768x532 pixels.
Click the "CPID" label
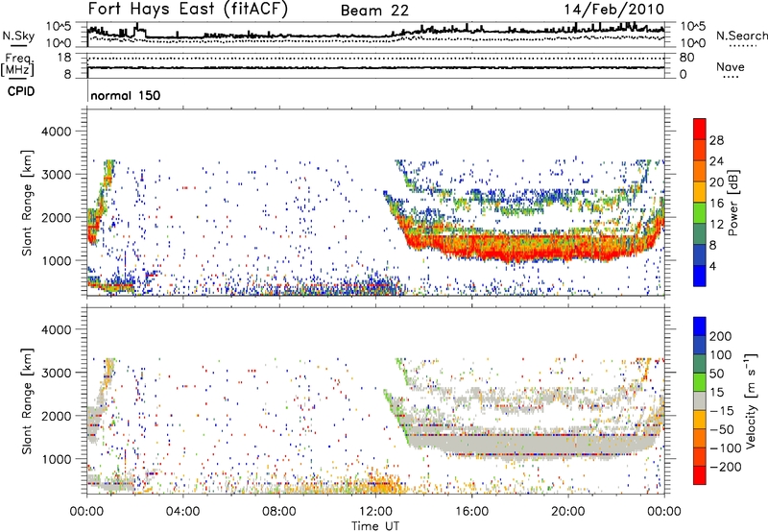tap(21, 91)
